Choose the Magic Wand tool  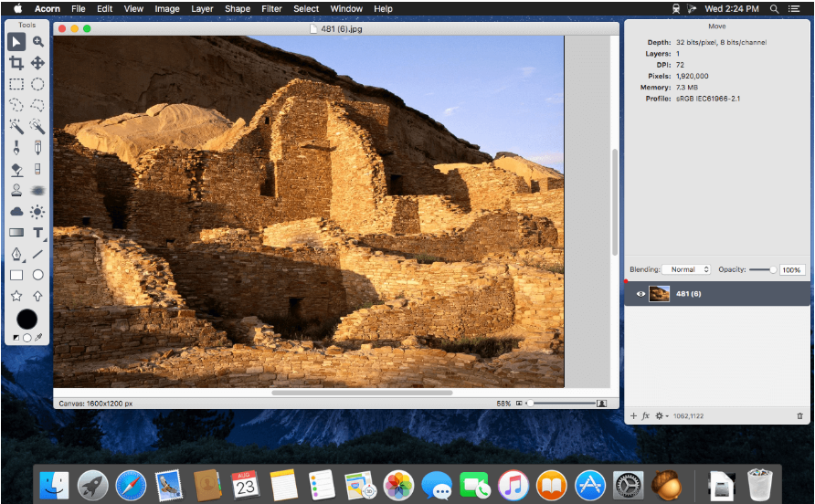(16, 126)
